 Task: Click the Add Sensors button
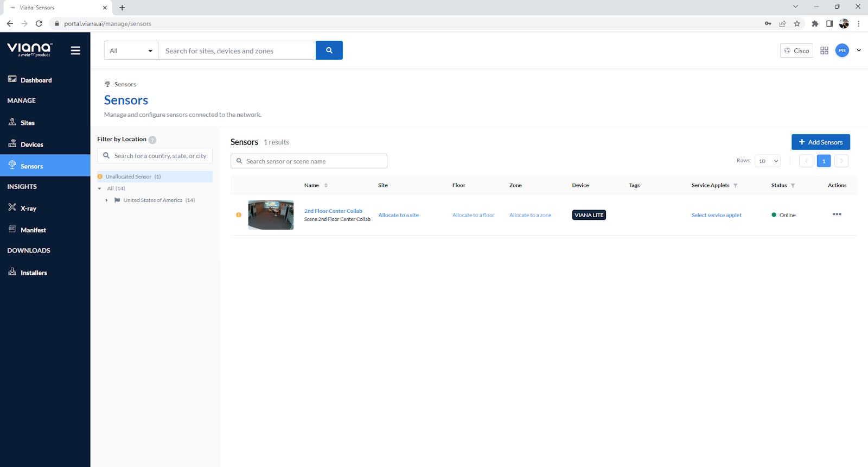tap(820, 142)
